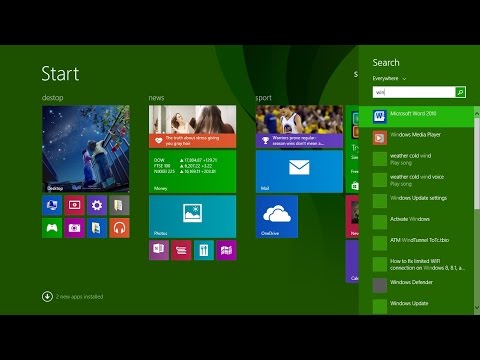Viewport: 480px width, 360px height.
Task: Open the Health tile about stress story
Action: (193, 127)
